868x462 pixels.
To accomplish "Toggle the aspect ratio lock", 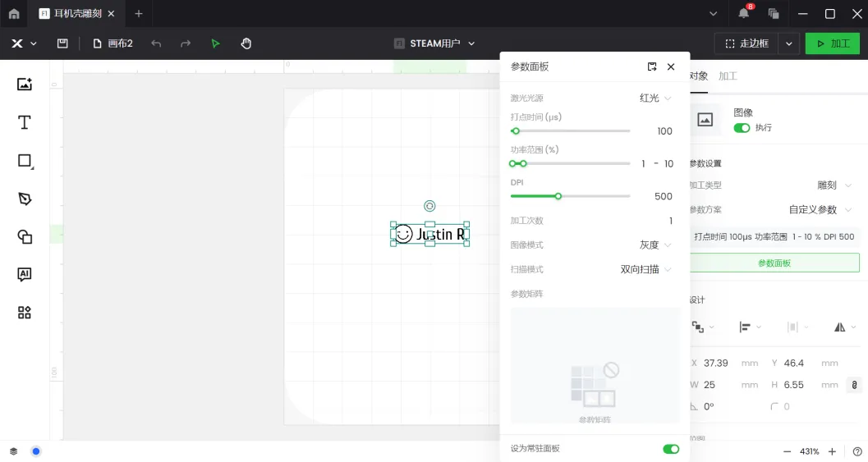I will pyautogui.click(x=854, y=385).
